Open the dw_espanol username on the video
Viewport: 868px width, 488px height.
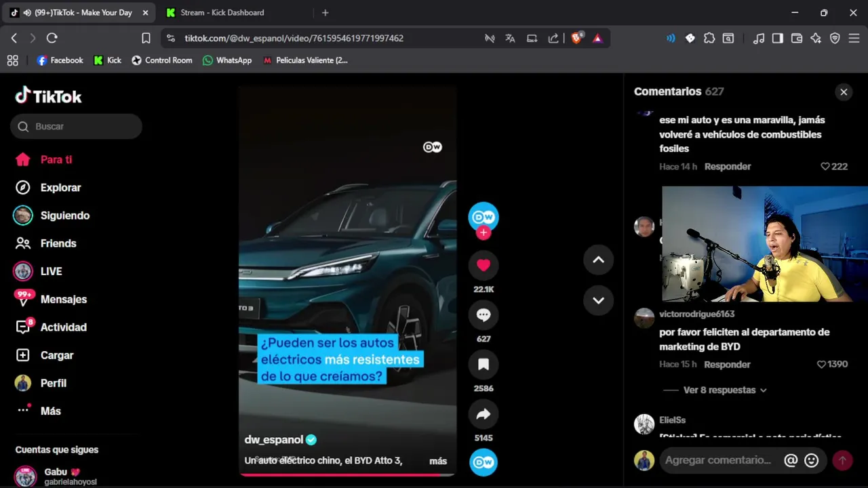pyautogui.click(x=274, y=439)
